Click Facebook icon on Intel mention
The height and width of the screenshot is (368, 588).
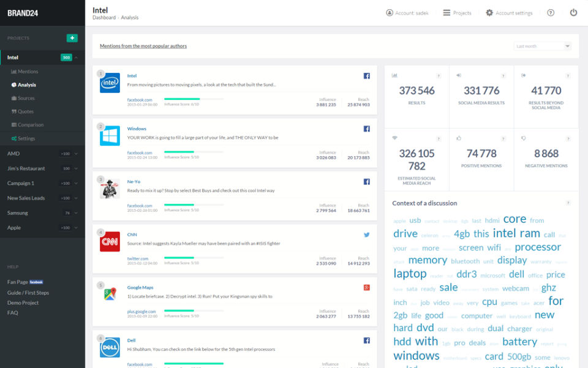point(367,76)
